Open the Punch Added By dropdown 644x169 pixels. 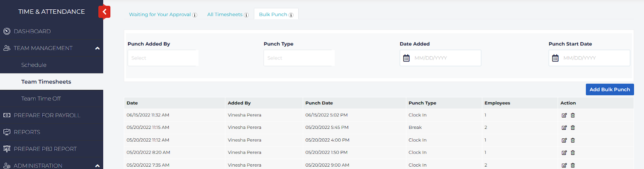click(163, 58)
